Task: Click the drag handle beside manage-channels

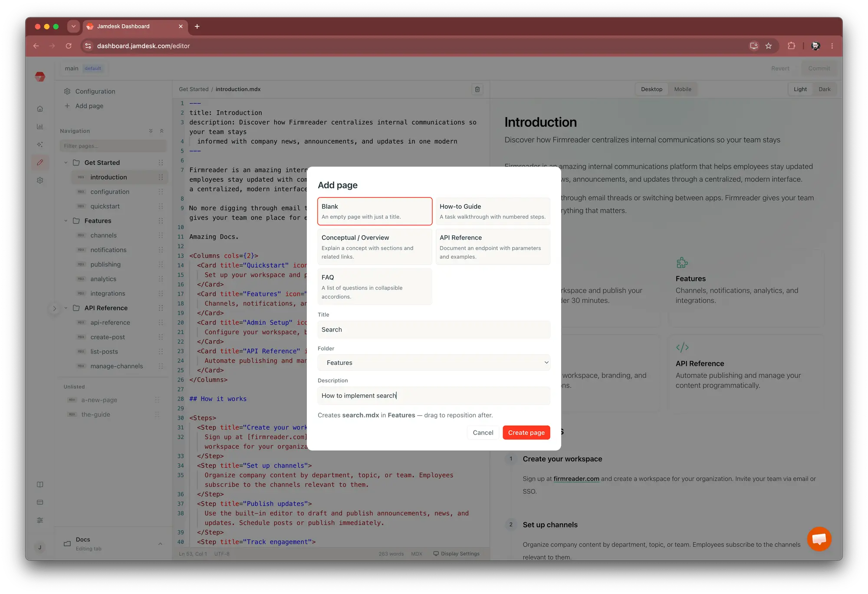Action: 161,366
